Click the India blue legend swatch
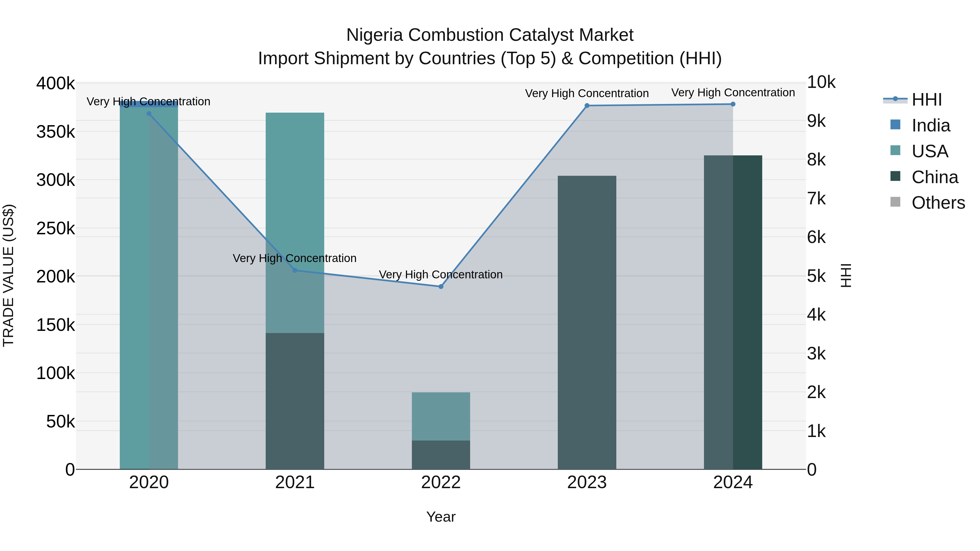The height and width of the screenshot is (551, 980). pos(896,125)
